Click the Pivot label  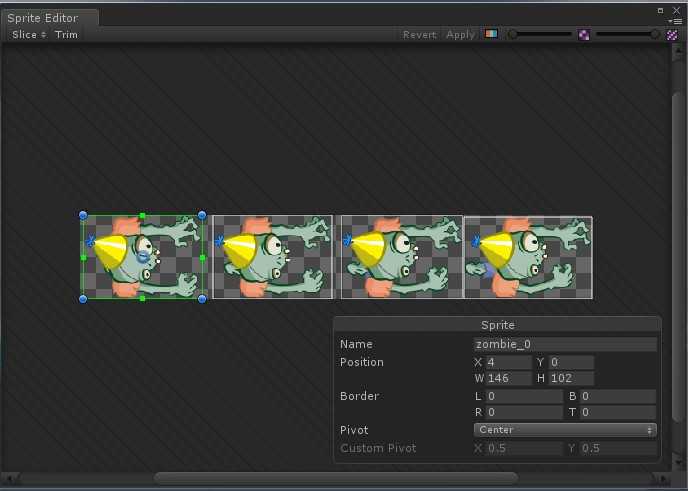[x=354, y=430]
